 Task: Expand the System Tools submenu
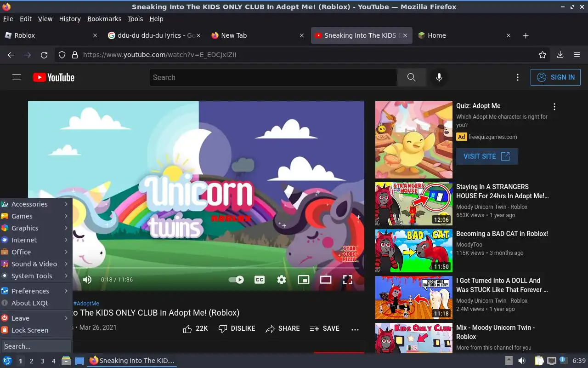coord(35,276)
